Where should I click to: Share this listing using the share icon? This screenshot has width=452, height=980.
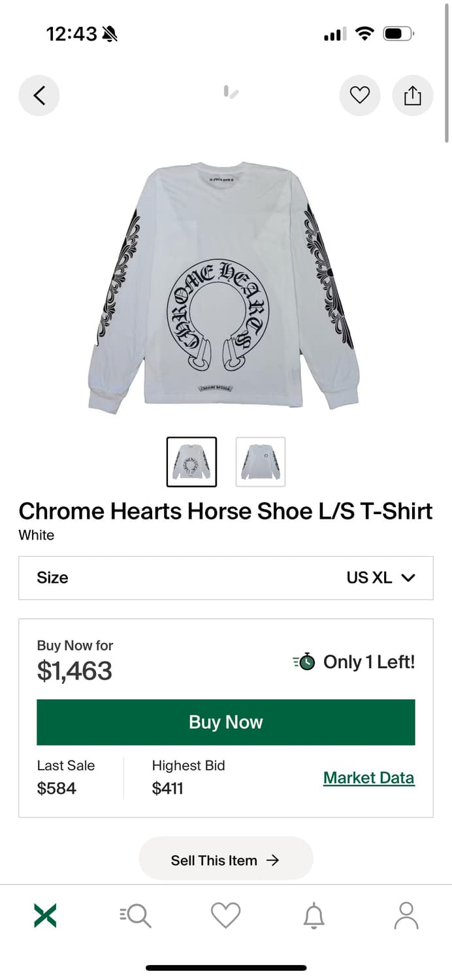coord(412,95)
